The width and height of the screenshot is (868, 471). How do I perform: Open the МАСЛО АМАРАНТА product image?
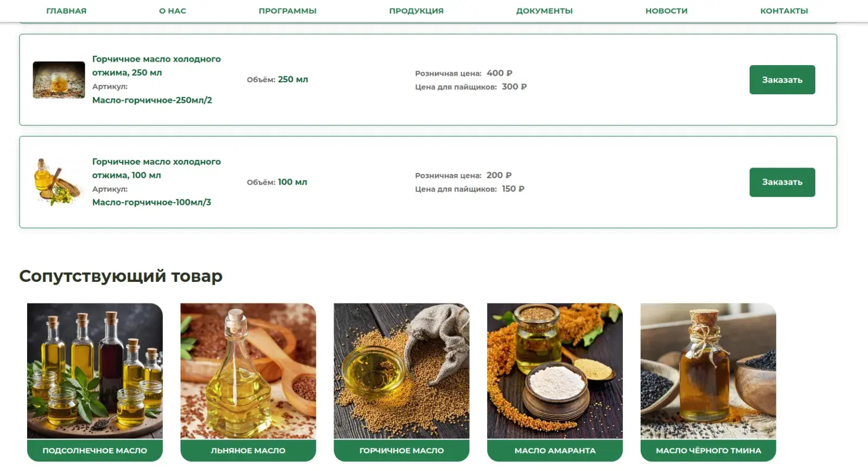(x=555, y=371)
